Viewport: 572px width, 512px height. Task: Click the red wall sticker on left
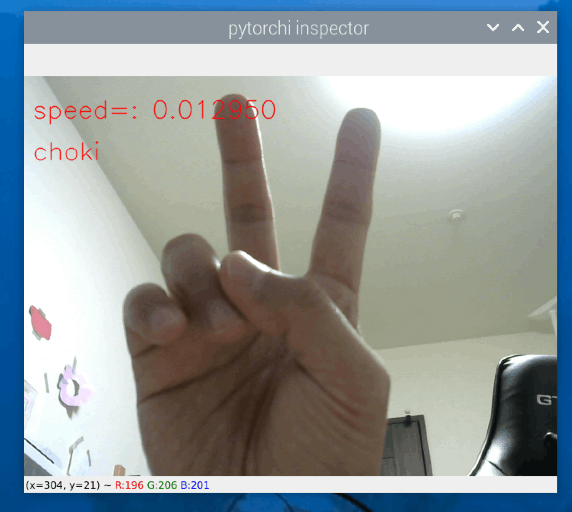(x=40, y=323)
